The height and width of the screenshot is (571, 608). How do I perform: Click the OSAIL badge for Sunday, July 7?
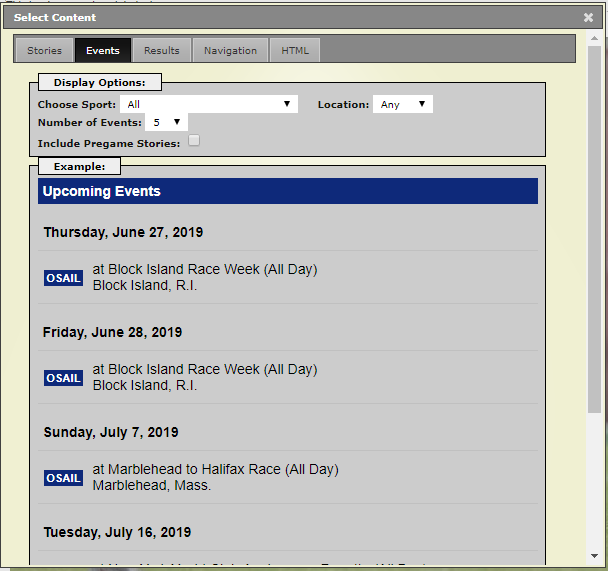63,478
